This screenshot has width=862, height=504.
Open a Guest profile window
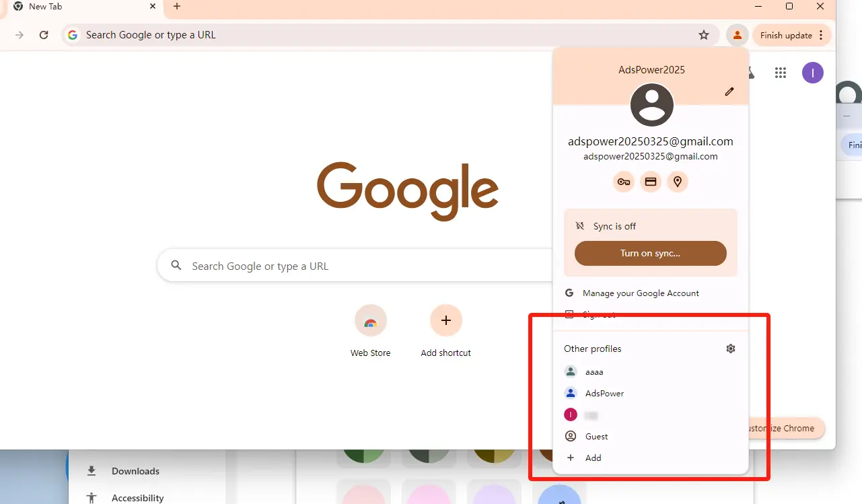point(651,436)
